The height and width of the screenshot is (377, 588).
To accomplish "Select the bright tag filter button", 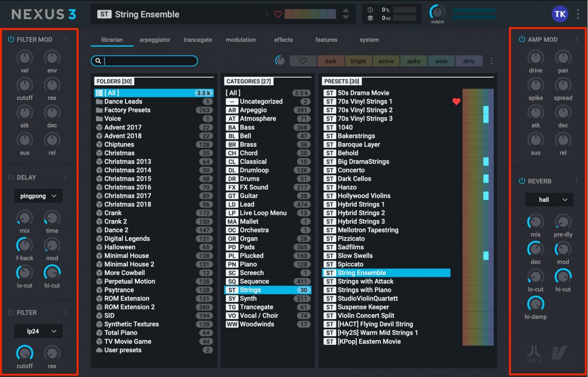I will [358, 61].
